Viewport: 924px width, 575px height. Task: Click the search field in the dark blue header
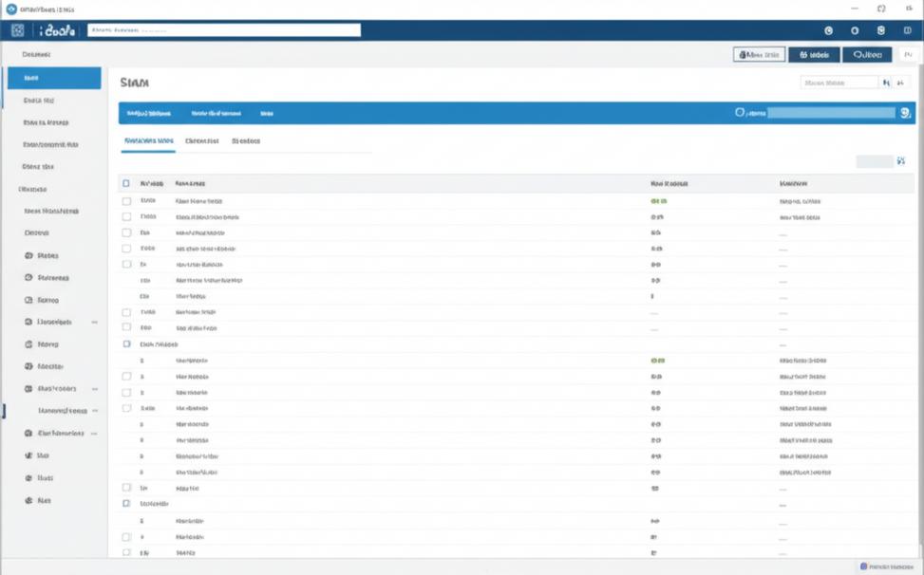pyautogui.click(x=224, y=30)
